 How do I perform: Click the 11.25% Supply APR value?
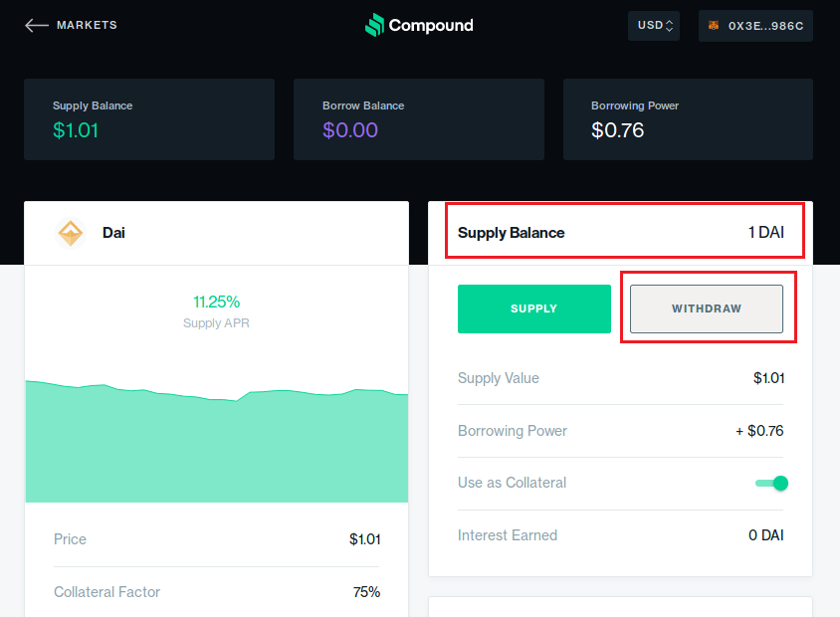point(216,303)
